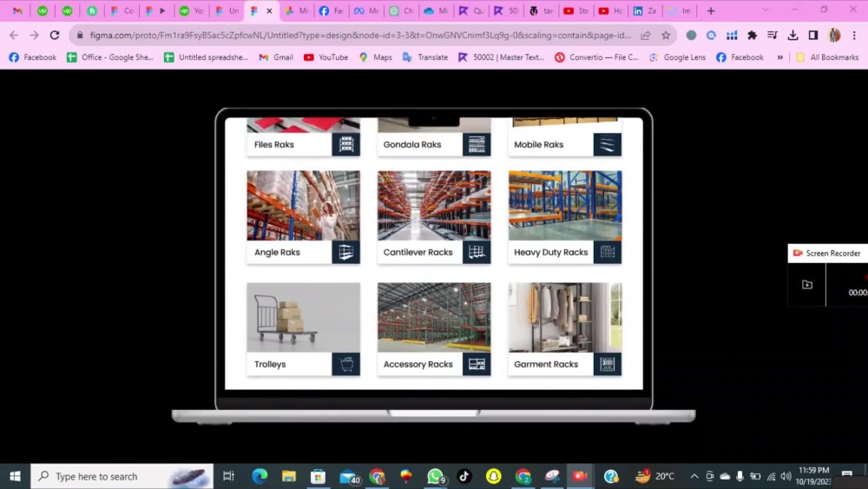Select the Heavy Duty Racks label
Image resolution: width=868 pixels, height=489 pixels.
tap(551, 252)
